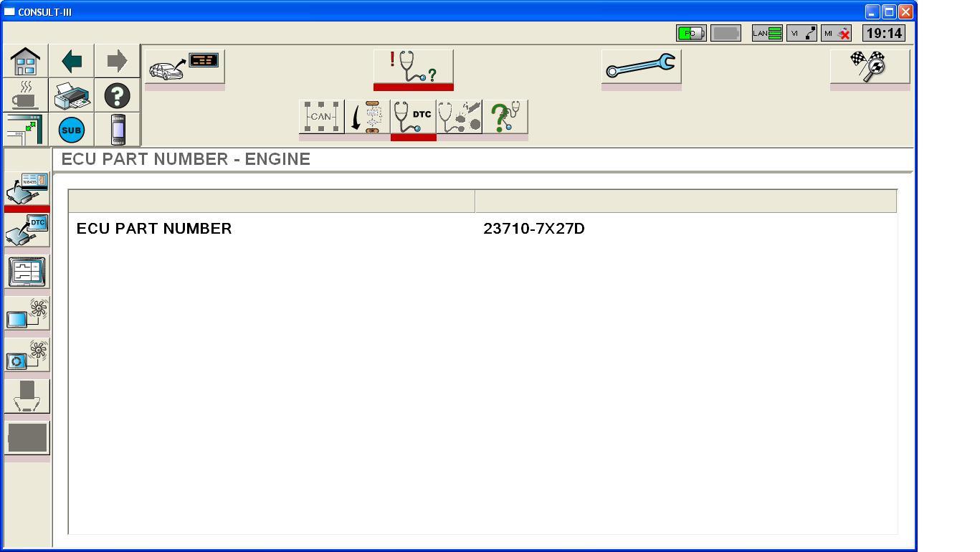Open the checkered flag final check tab
Image resolution: width=980 pixels, height=552 pixels.
pyautogui.click(x=870, y=67)
